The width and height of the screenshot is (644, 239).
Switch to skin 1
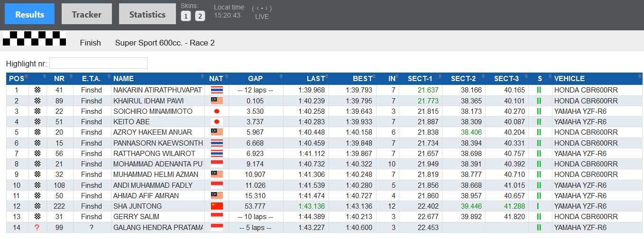point(186,16)
